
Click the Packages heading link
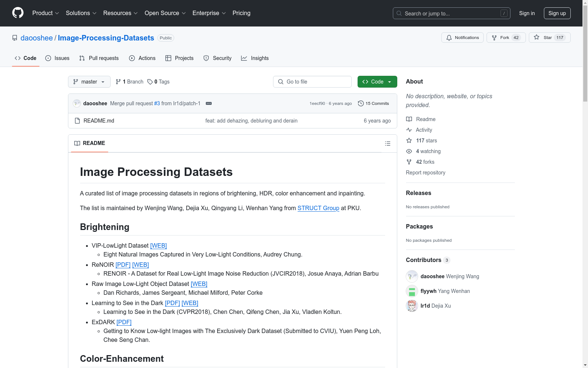coord(419,226)
